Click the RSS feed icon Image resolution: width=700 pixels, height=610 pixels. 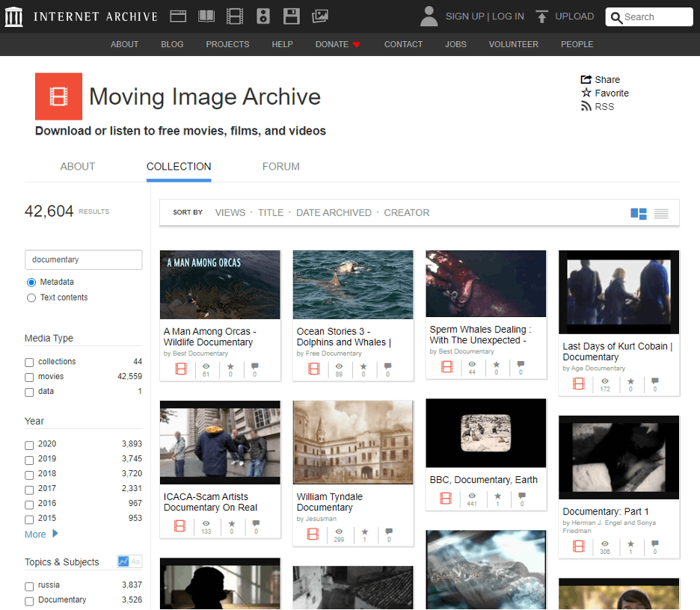(586, 106)
